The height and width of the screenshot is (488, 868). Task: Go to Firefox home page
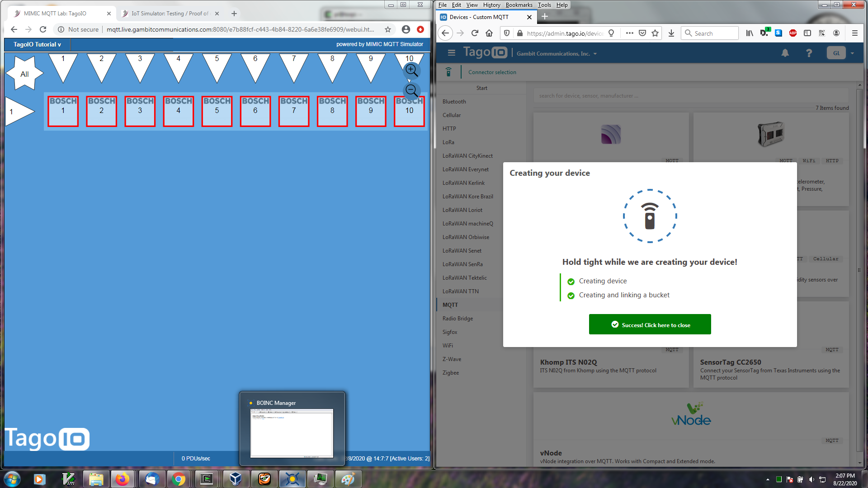[x=489, y=33]
